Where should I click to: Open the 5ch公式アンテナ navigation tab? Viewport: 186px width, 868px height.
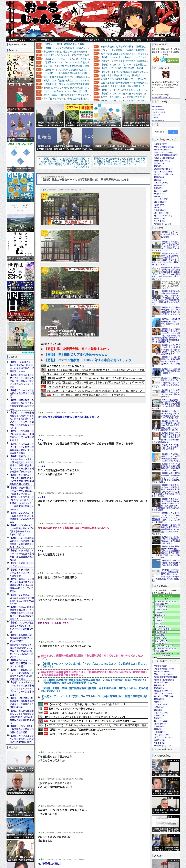tap(17, 40)
